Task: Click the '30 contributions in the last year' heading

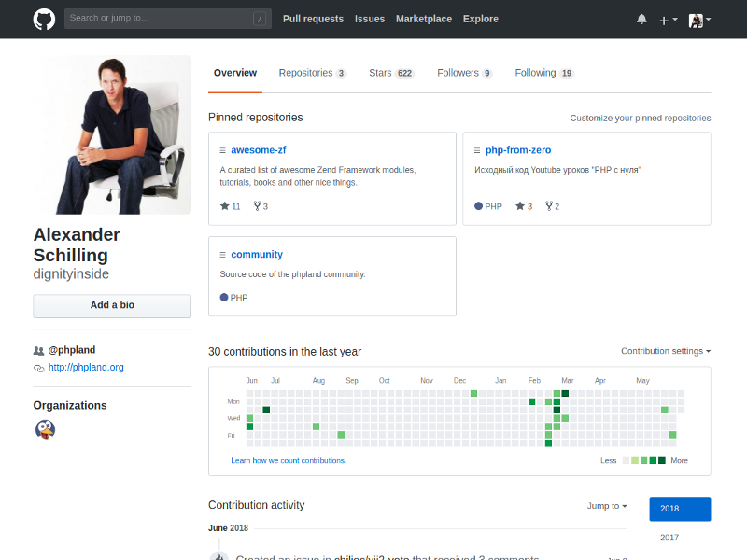Action: tap(285, 352)
